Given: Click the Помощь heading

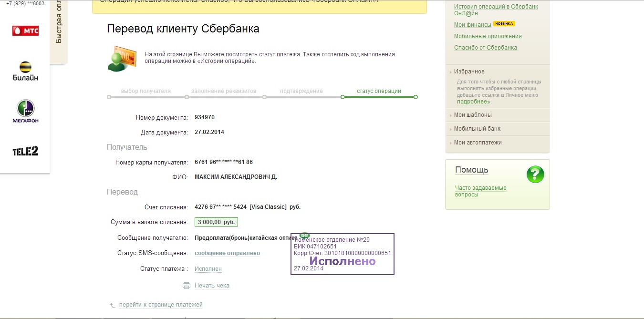Looking at the screenshot, I should coord(471,170).
